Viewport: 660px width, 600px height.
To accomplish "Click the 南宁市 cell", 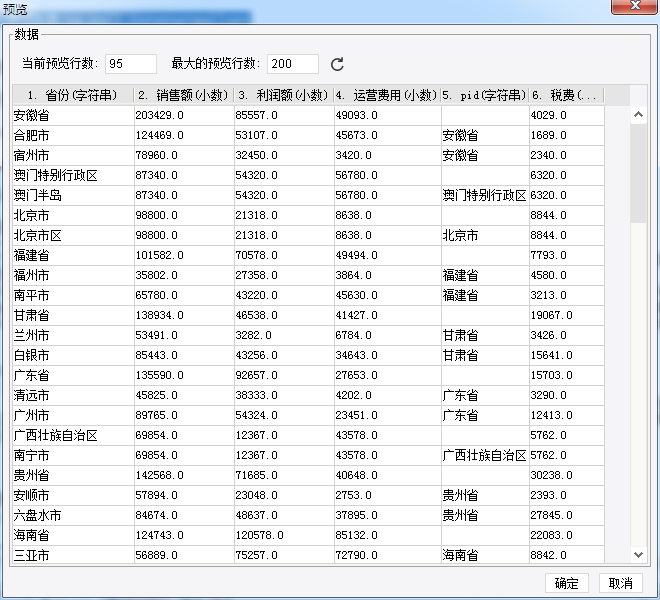I will pos(73,455).
